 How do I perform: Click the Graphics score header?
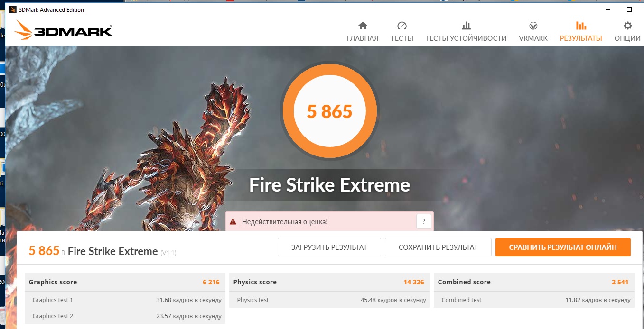click(53, 282)
